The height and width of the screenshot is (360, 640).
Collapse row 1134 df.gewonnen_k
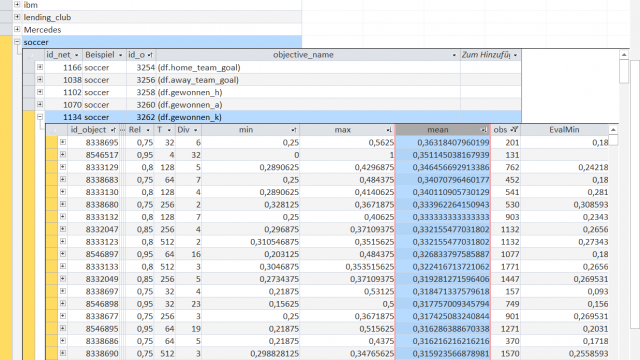[40, 117]
